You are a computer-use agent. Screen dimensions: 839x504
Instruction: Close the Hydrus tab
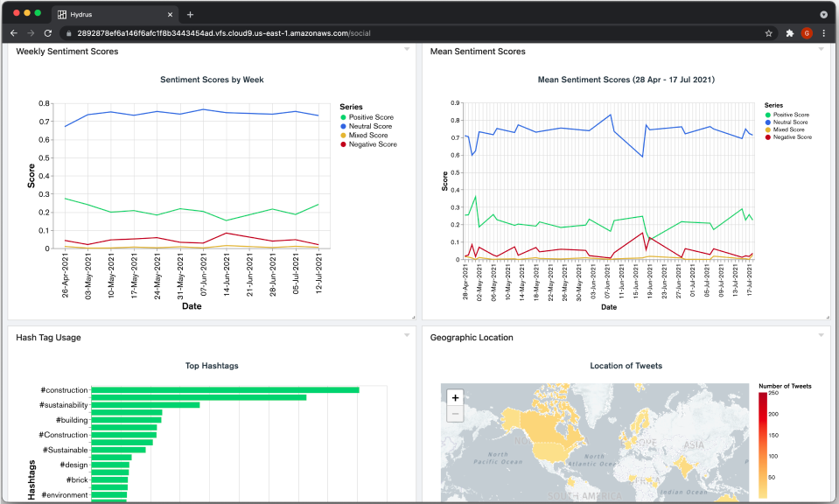pyautogui.click(x=170, y=15)
